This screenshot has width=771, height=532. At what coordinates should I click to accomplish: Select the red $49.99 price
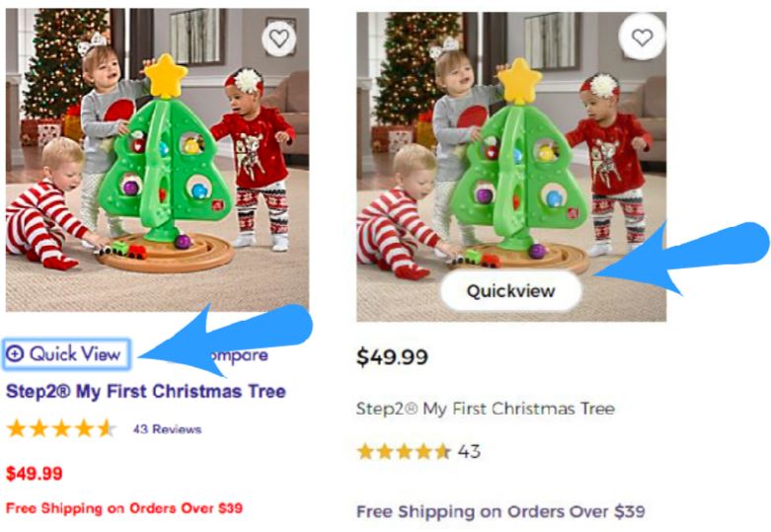[x=35, y=474]
